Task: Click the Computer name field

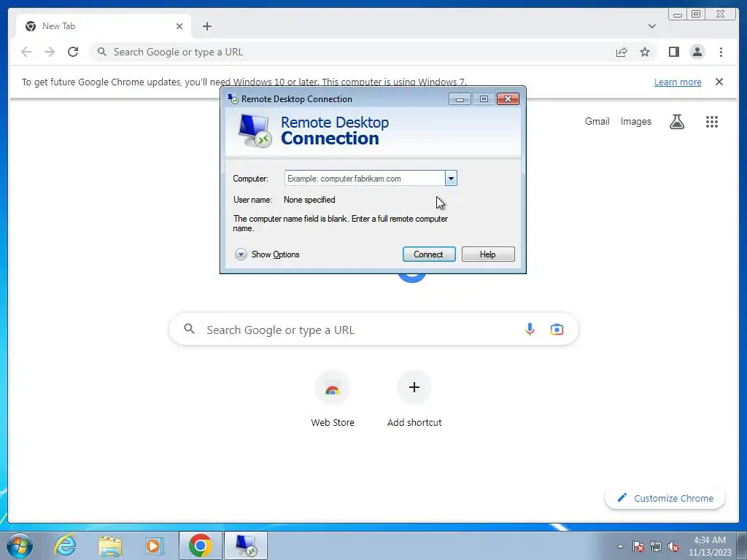Action: point(365,179)
